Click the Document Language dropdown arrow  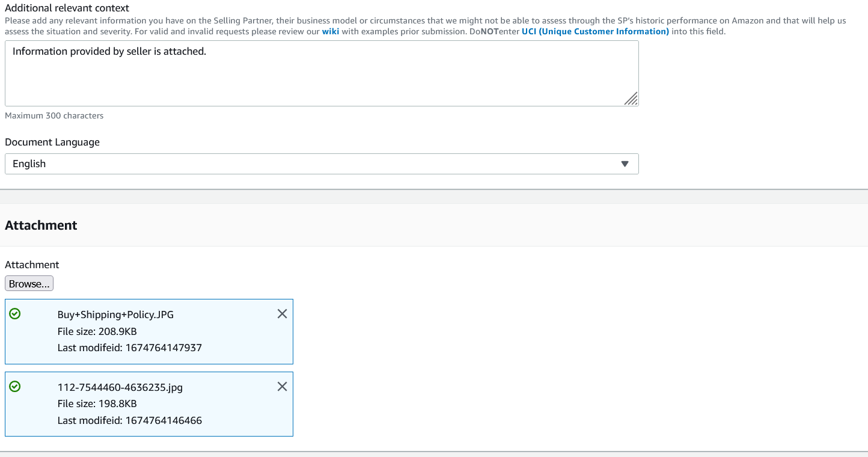coord(625,164)
